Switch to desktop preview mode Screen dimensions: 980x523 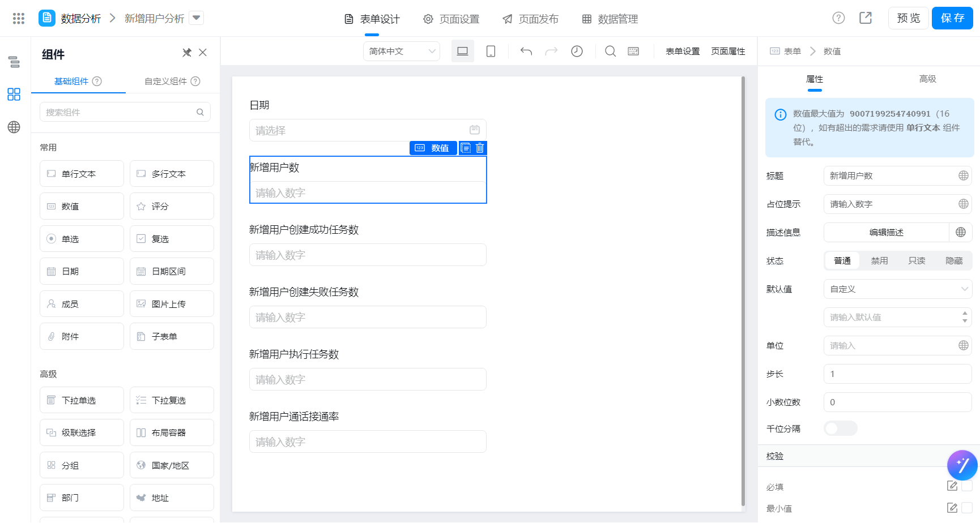462,51
